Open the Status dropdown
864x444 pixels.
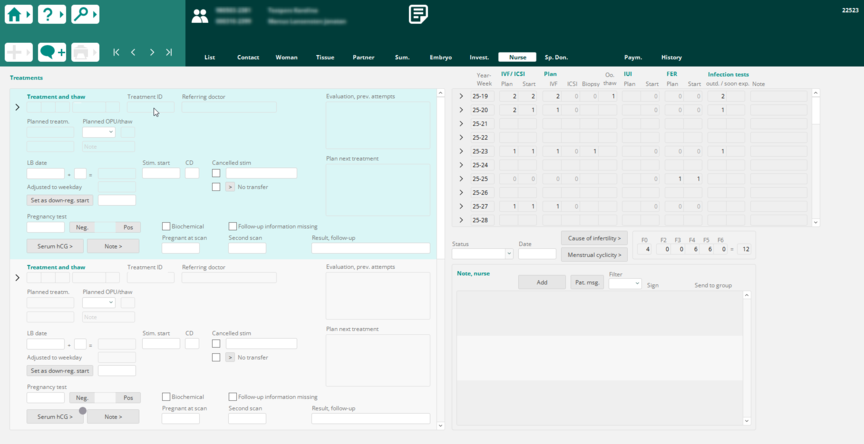482,254
